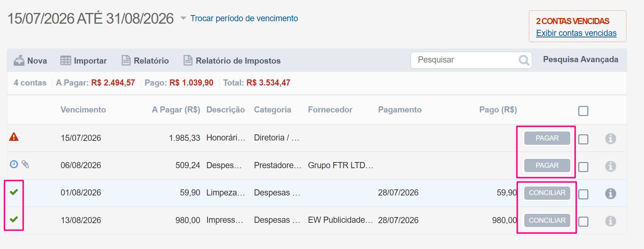Check the box for Honorári… row
This screenshot has height=249, width=644.
[583, 139]
